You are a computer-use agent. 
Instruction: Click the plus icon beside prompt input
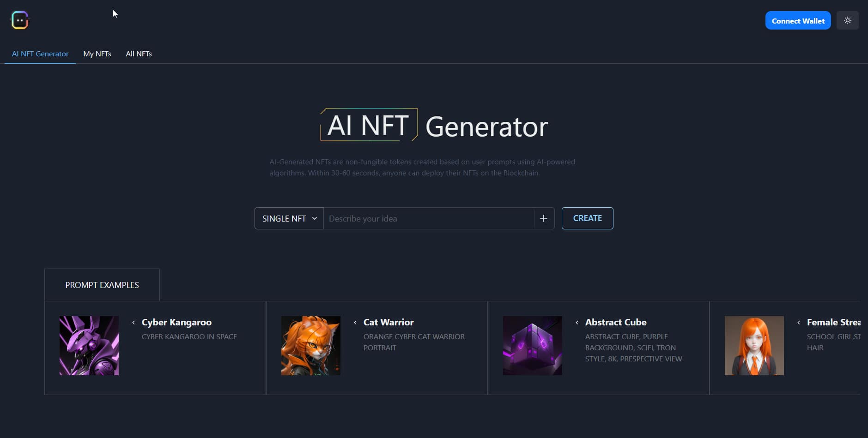tap(544, 218)
